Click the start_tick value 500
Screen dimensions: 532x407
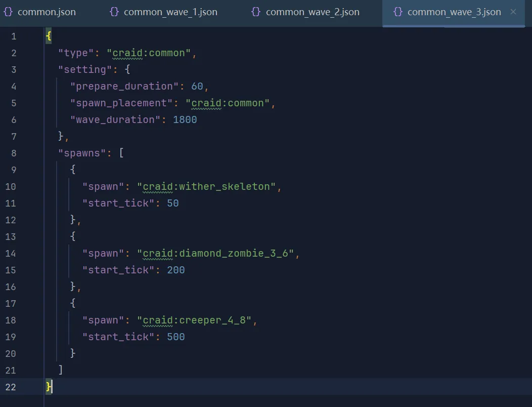(x=175, y=337)
